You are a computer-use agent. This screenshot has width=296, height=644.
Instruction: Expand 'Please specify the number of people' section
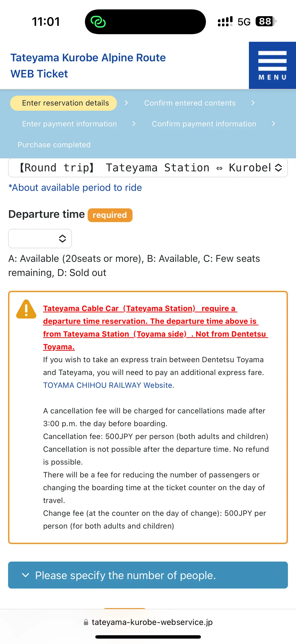[x=148, y=575]
